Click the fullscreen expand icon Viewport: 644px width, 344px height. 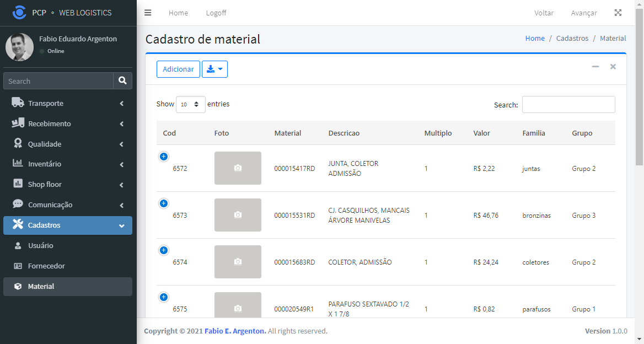tap(618, 13)
